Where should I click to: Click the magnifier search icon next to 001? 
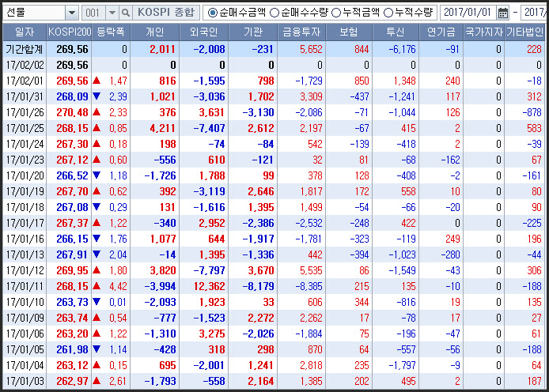click(125, 13)
